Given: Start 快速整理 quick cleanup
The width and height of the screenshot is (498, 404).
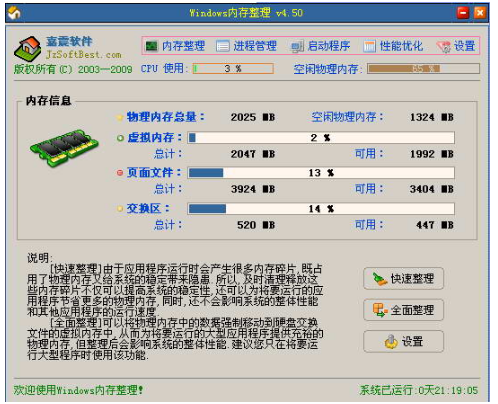Looking at the screenshot, I should 403,278.
